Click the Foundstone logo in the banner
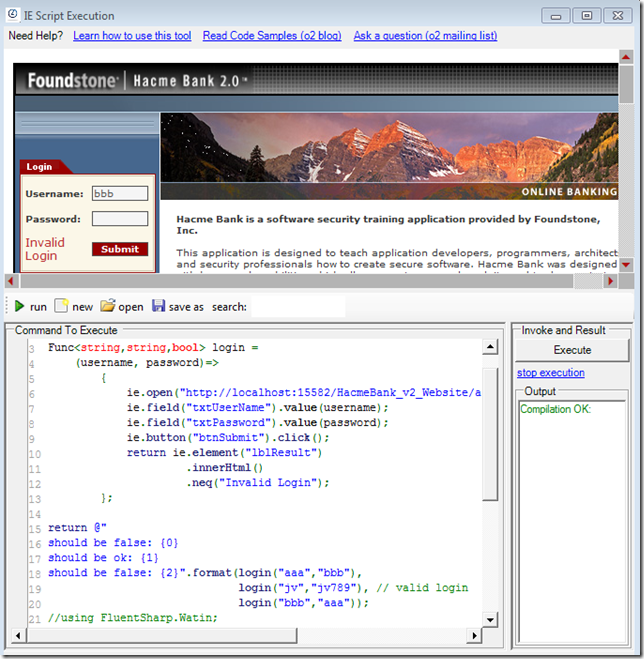This screenshot has height=659, width=644. click(x=71, y=81)
